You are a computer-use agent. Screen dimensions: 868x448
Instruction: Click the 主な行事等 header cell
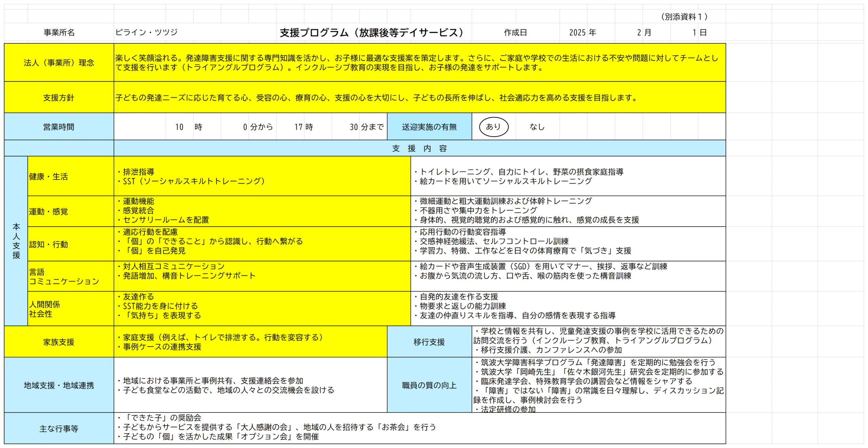click(59, 428)
